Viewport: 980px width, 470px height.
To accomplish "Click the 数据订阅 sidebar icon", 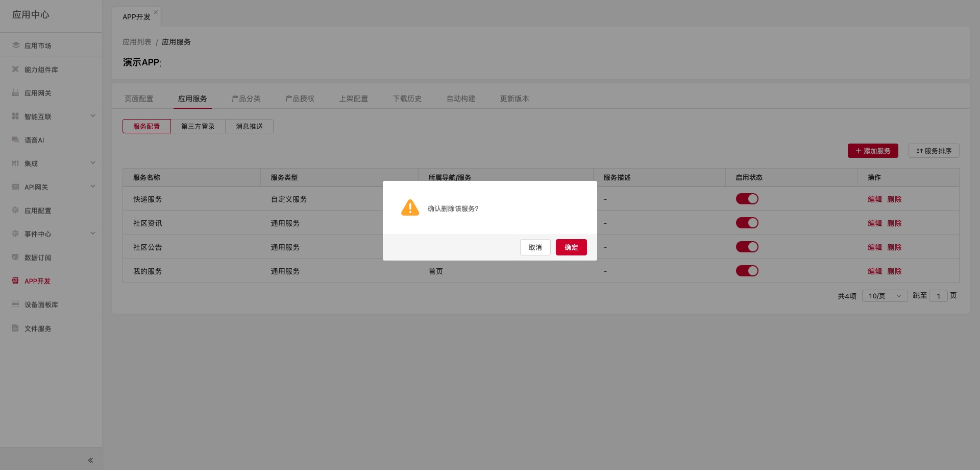I will pyautogui.click(x=15, y=257).
